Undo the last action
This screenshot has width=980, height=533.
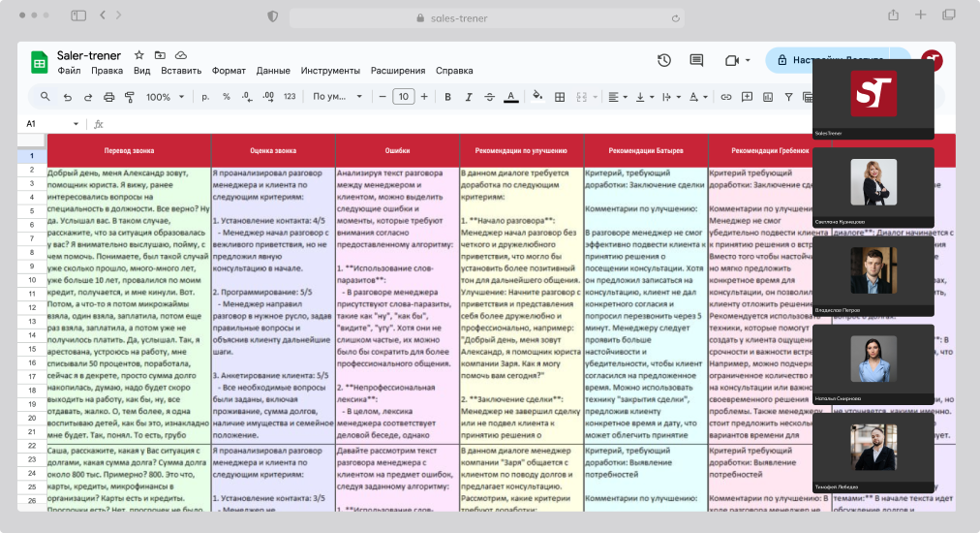68,97
